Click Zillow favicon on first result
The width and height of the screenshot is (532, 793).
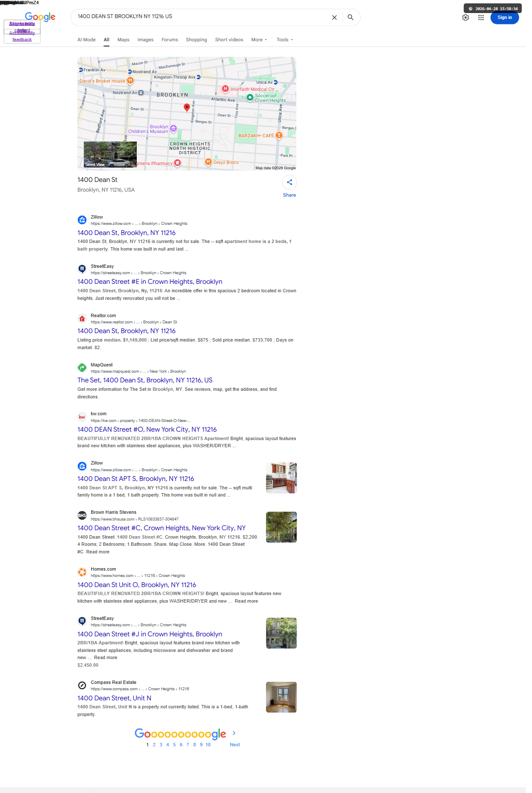pos(82,220)
